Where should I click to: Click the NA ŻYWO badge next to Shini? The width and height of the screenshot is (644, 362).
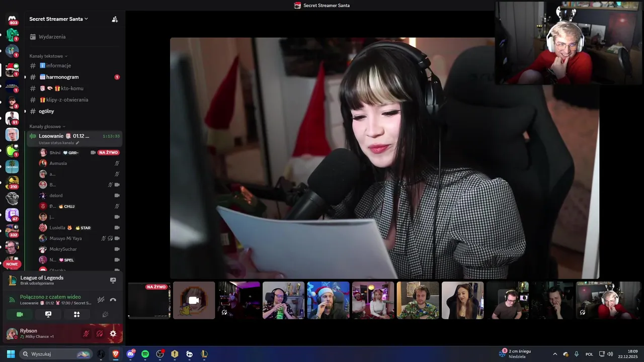pos(108,152)
